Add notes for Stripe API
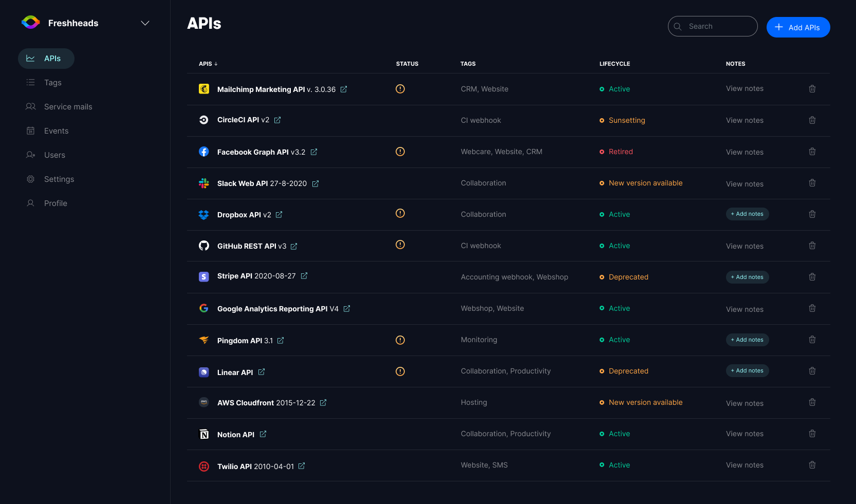This screenshot has width=856, height=504. click(747, 277)
